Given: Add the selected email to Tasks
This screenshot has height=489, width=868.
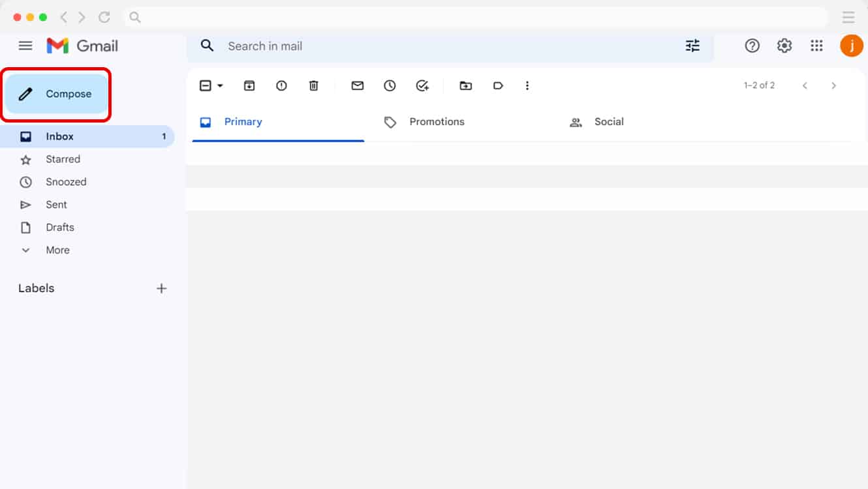Looking at the screenshot, I should click(422, 85).
